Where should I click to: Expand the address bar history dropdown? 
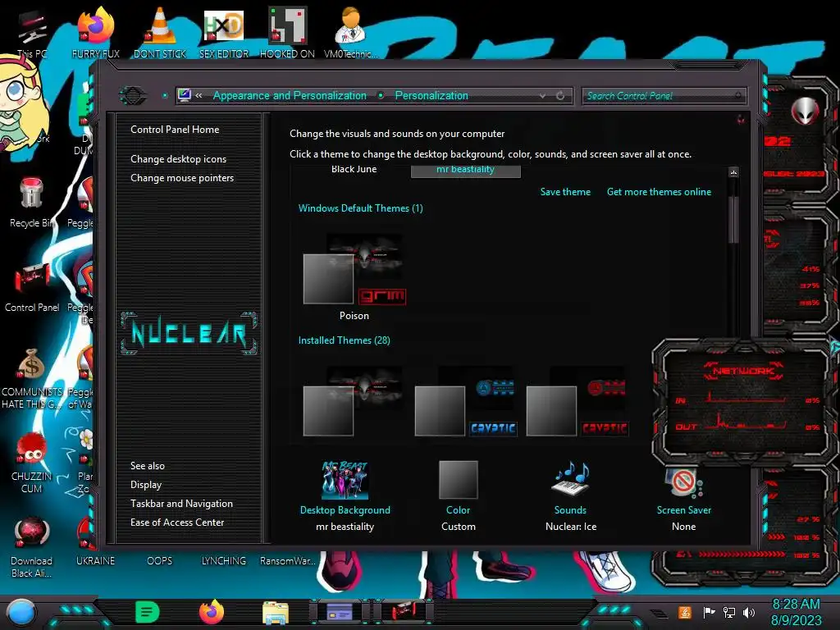(x=543, y=96)
